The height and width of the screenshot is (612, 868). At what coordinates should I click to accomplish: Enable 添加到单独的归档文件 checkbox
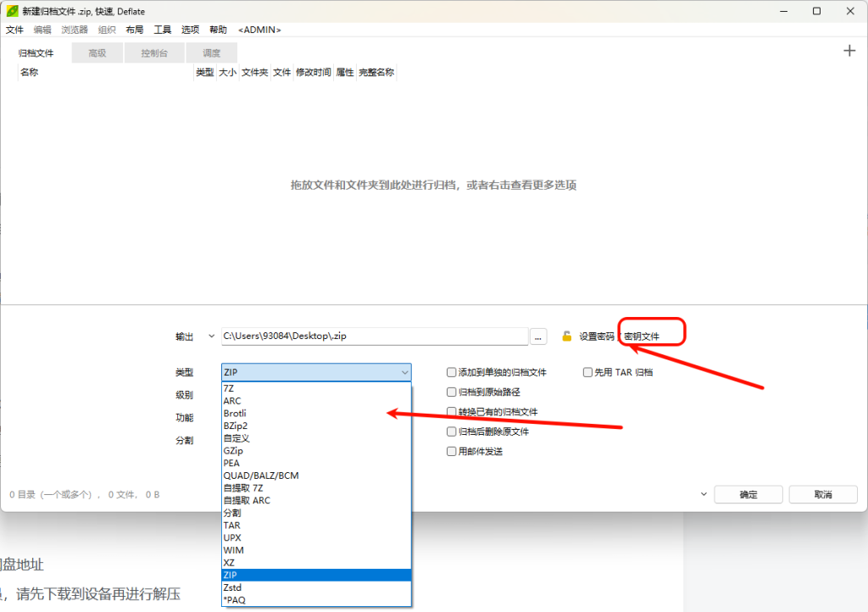click(452, 372)
